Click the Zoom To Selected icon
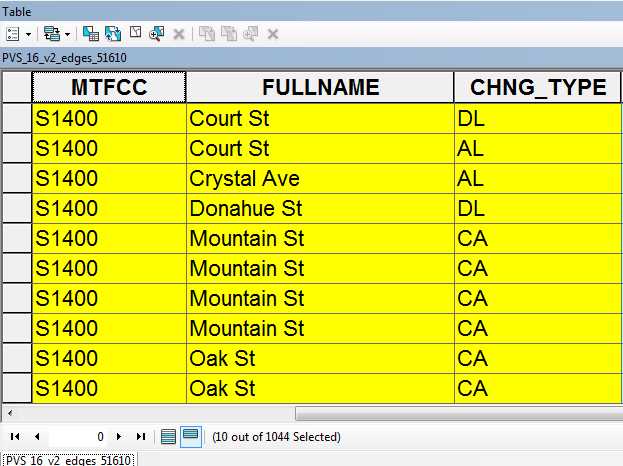Image resolution: width=623 pixels, height=466 pixels. 157,34
